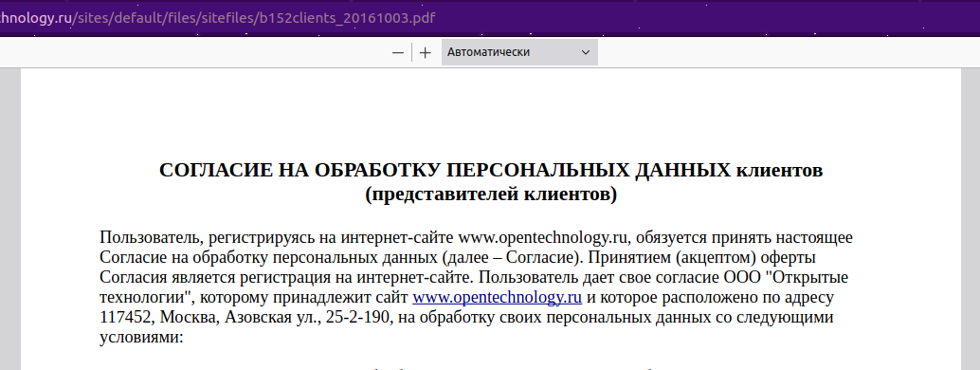Click the word условиями: at paragraph end
Screen dimensions: 980x370
pos(141,337)
